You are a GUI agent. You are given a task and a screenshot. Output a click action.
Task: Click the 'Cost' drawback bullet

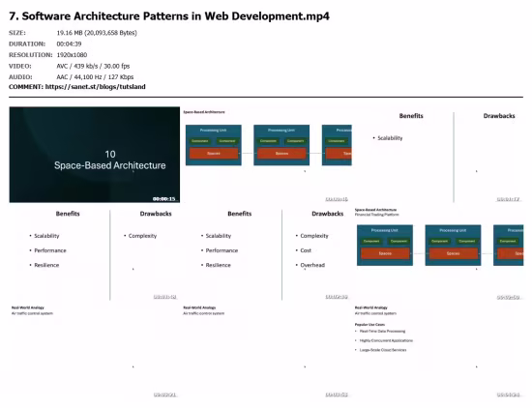(x=306, y=250)
